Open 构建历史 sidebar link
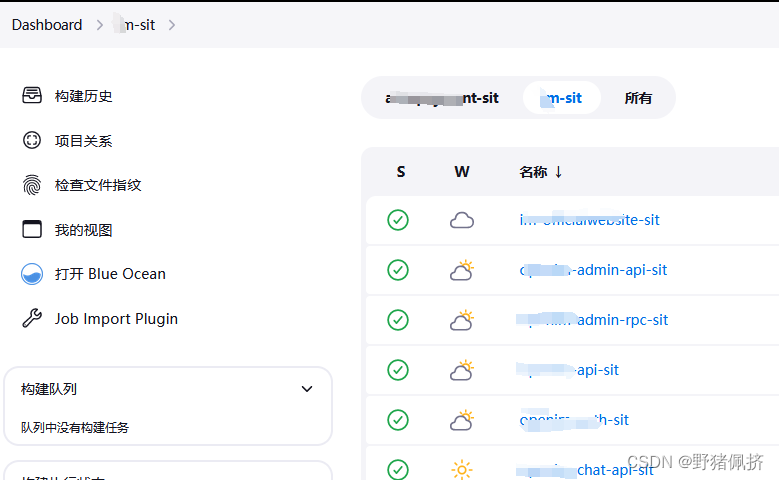This screenshot has height=480, width=779. (x=83, y=96)
